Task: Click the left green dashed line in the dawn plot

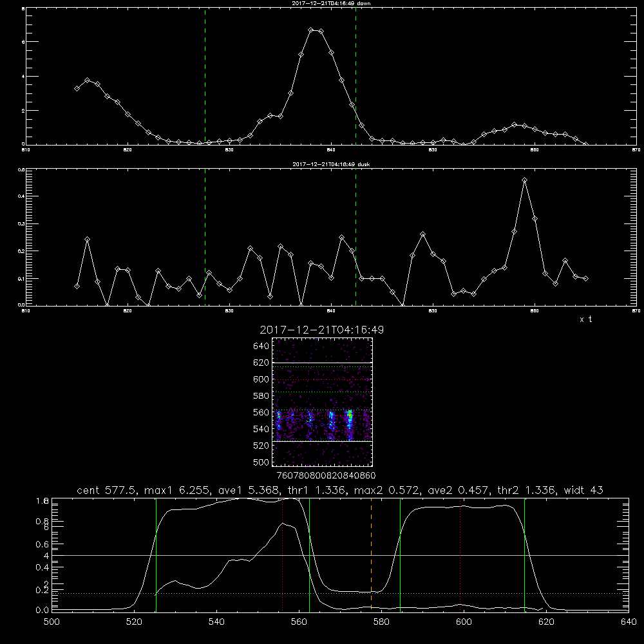Action: pos(205,77)
